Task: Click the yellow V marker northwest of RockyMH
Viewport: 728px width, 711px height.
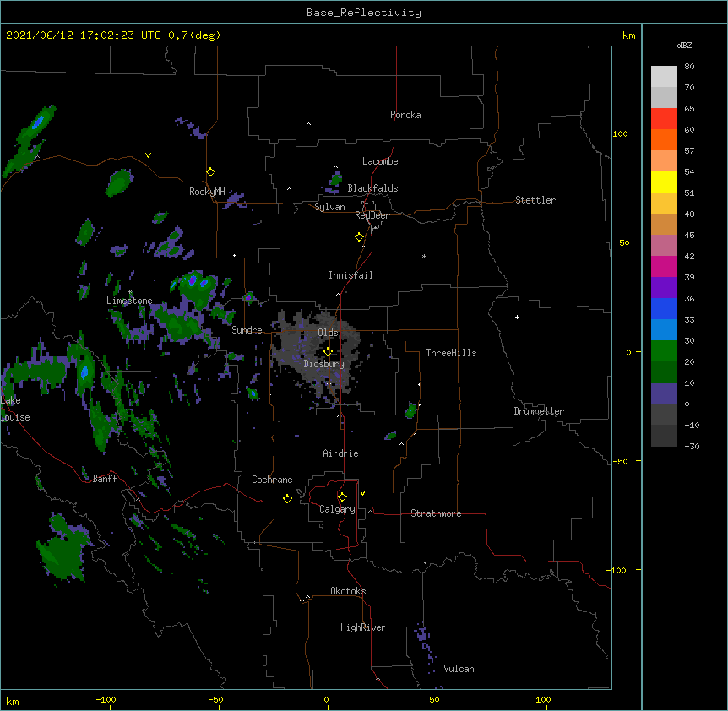Action: coord(148,155)
